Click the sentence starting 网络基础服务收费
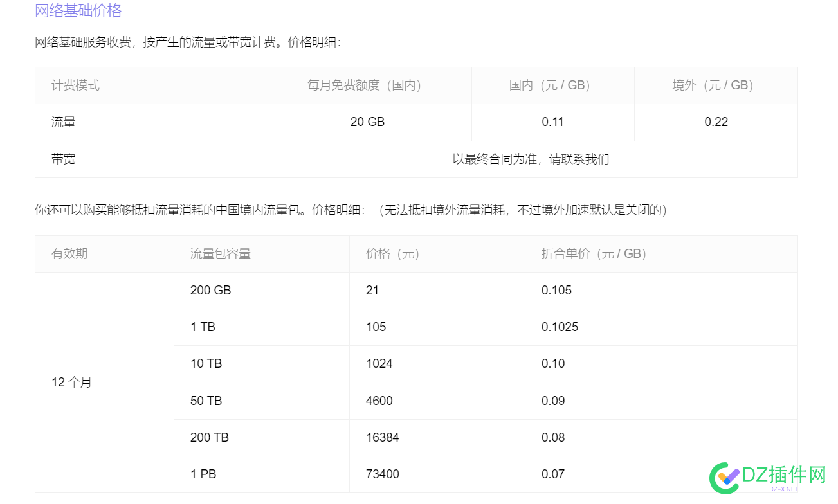 click(187, 42)
